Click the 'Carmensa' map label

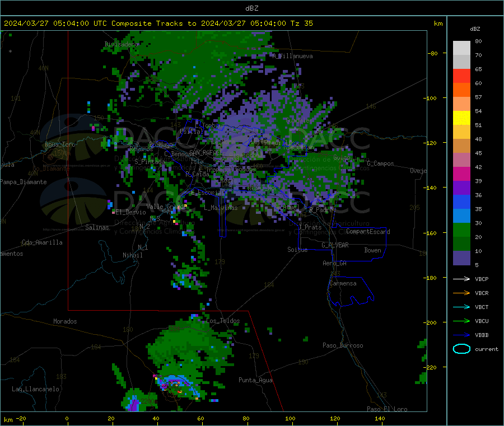tap(343, 283)
